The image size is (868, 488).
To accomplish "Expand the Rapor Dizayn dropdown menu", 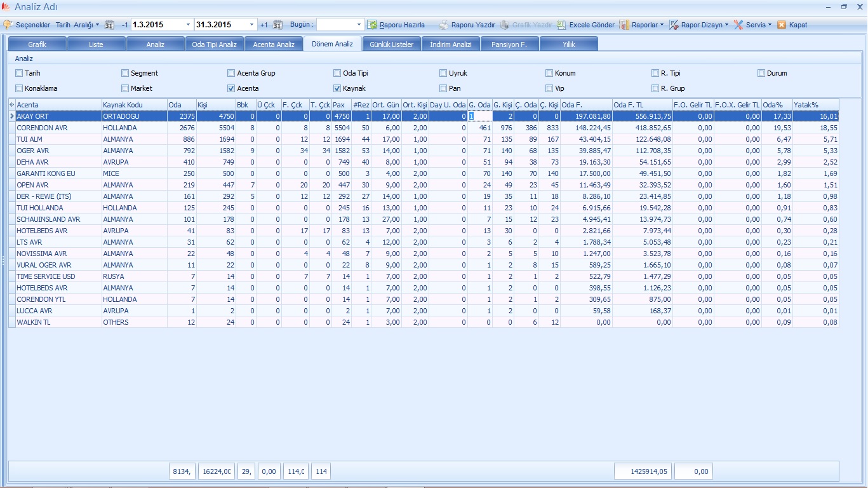I will [x=726, y=25].
